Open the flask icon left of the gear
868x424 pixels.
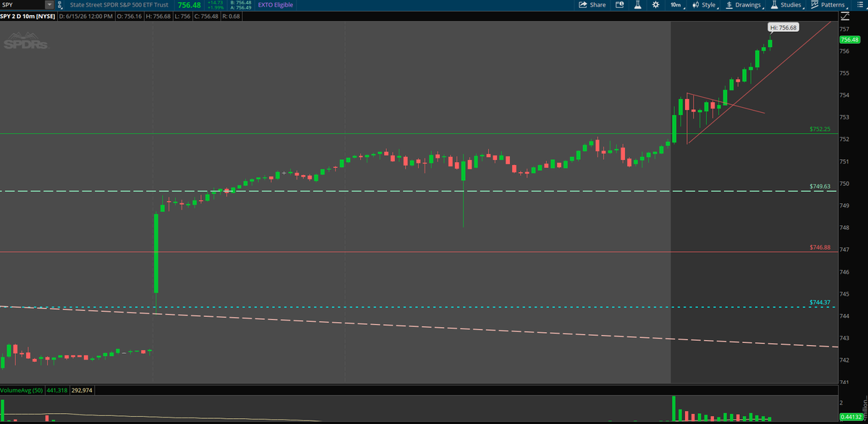(x=638, y=4)
